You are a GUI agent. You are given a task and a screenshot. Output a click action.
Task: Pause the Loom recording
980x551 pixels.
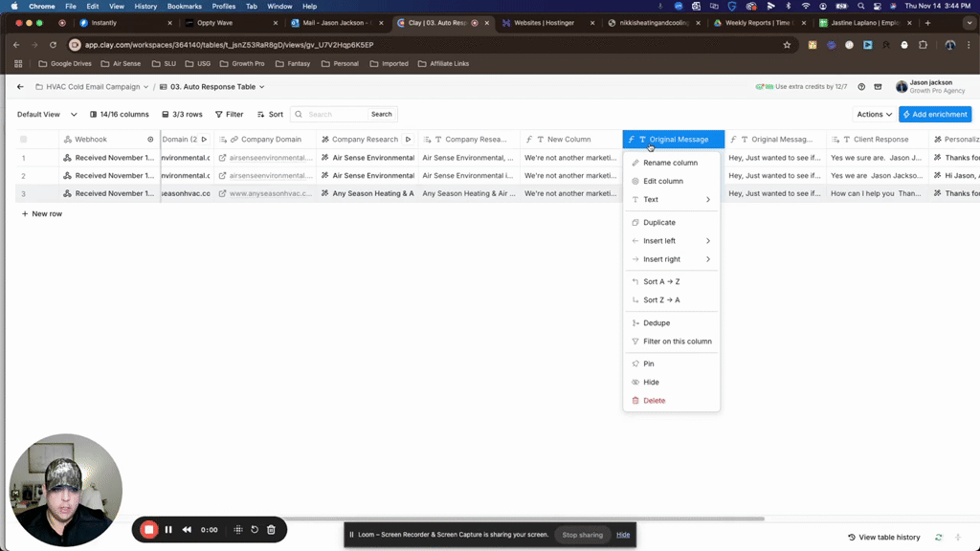tap(168, 530)
